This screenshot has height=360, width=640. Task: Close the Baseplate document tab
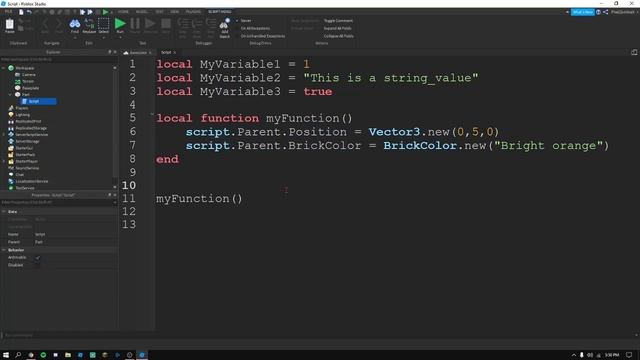(150, 53)
